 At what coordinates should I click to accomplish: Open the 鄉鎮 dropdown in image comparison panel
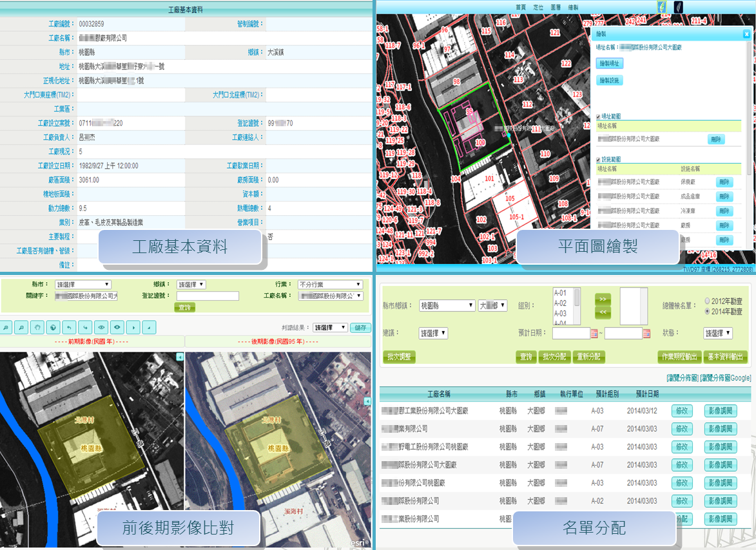click(x=191, y=285)
